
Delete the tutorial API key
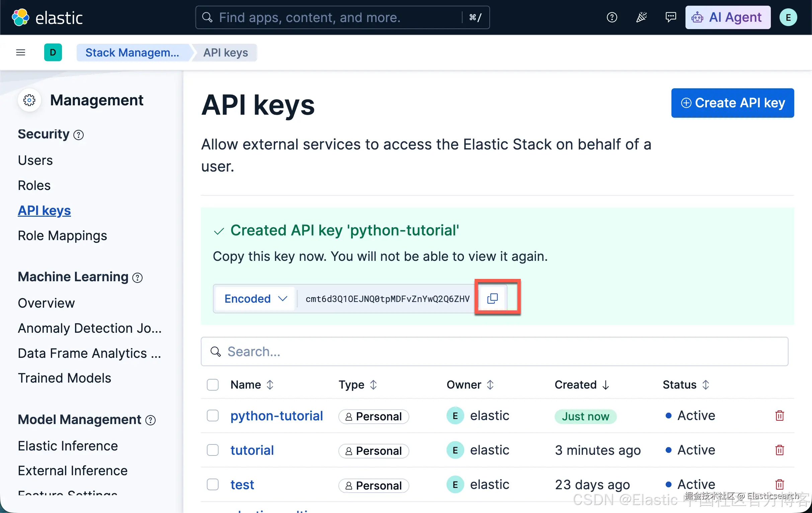click(780, 450)
